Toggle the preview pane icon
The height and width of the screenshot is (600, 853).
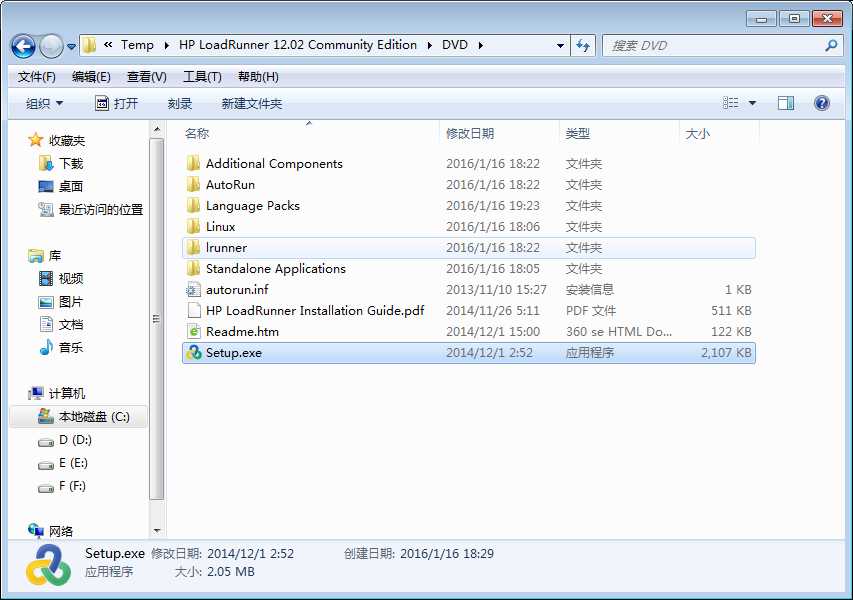click(786, 103)
